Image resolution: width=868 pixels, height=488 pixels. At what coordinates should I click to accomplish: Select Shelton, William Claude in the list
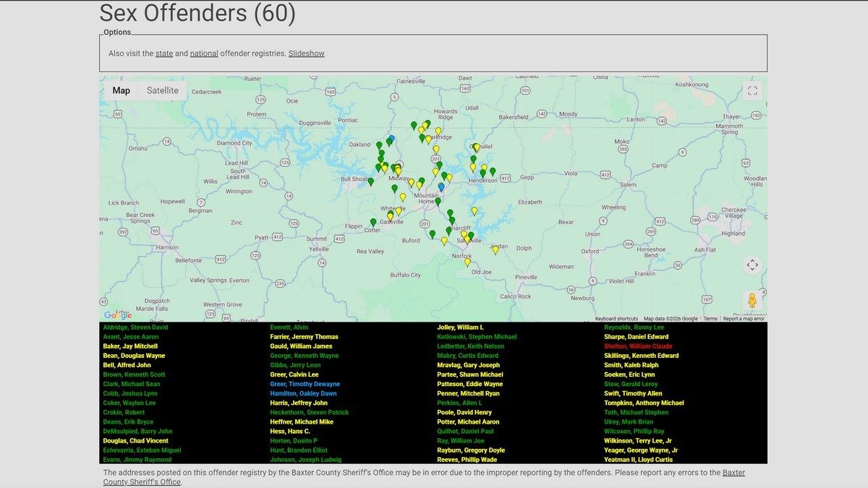click(638, 346)
